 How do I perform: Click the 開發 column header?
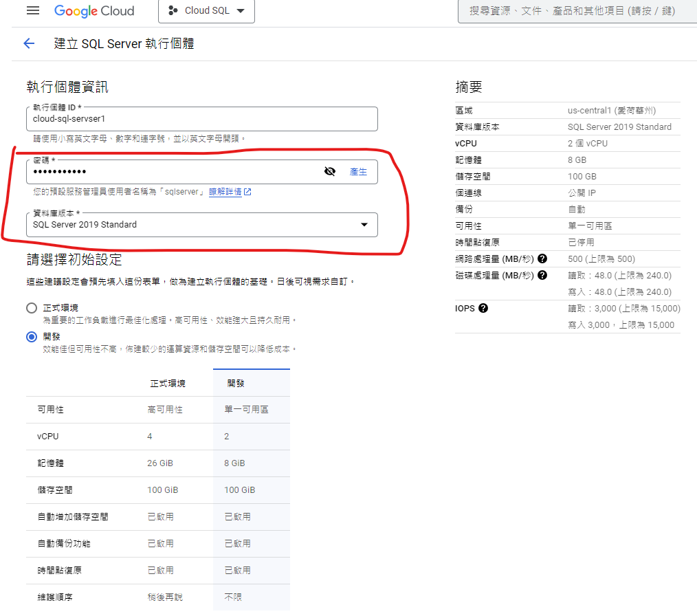point(236,384)
